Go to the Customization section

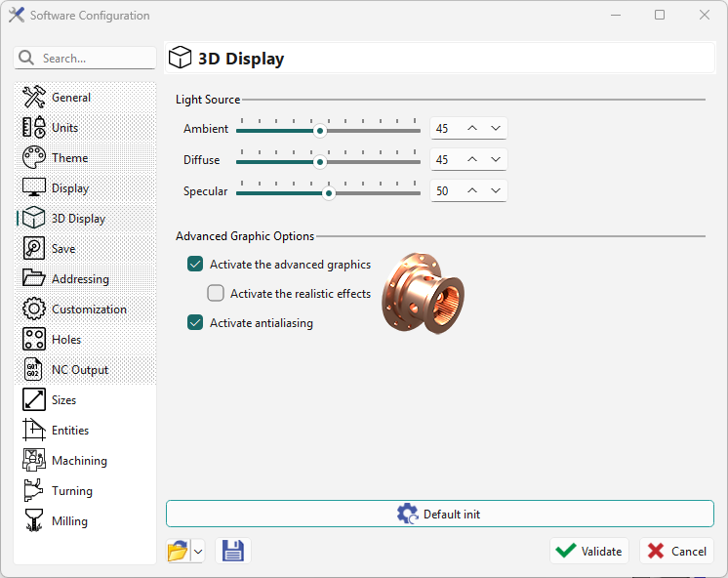(89, 310)
